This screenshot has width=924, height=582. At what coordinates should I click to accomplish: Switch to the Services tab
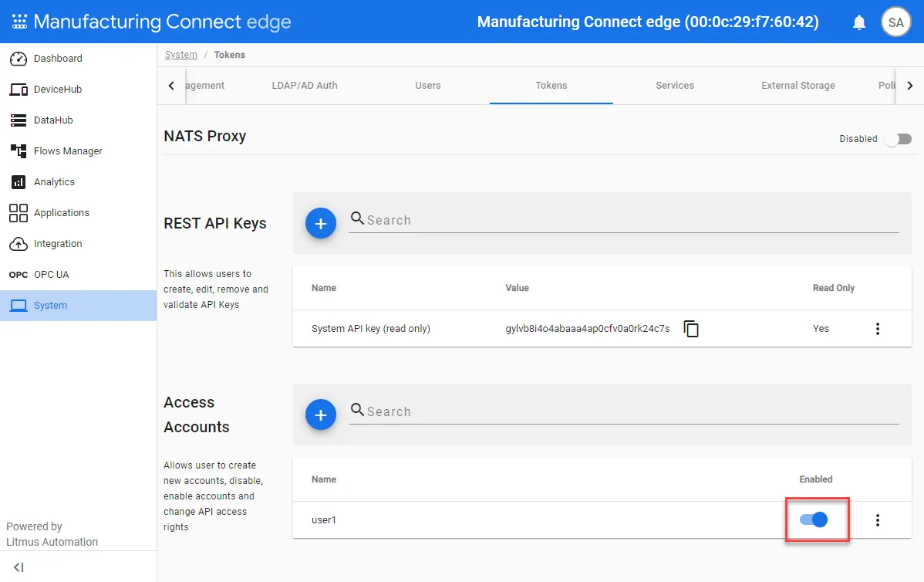[675, 86]
